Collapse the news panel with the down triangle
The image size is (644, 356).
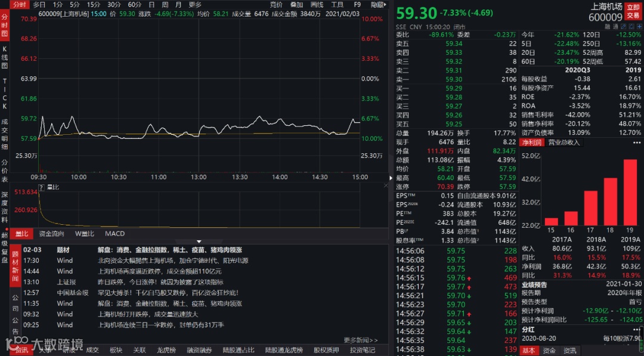tap(199, 242)
